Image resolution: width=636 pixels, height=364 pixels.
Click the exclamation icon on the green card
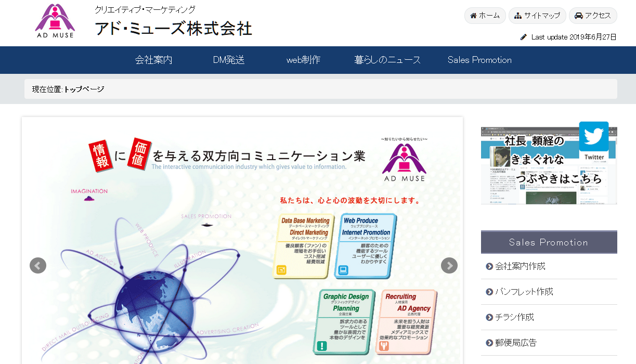click(x=322, y=346)
